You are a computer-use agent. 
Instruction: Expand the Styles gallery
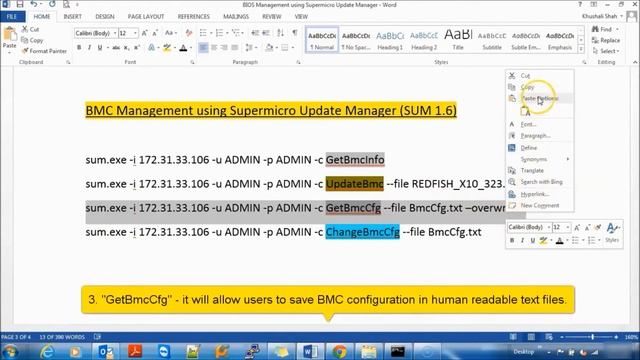point(581,49)
